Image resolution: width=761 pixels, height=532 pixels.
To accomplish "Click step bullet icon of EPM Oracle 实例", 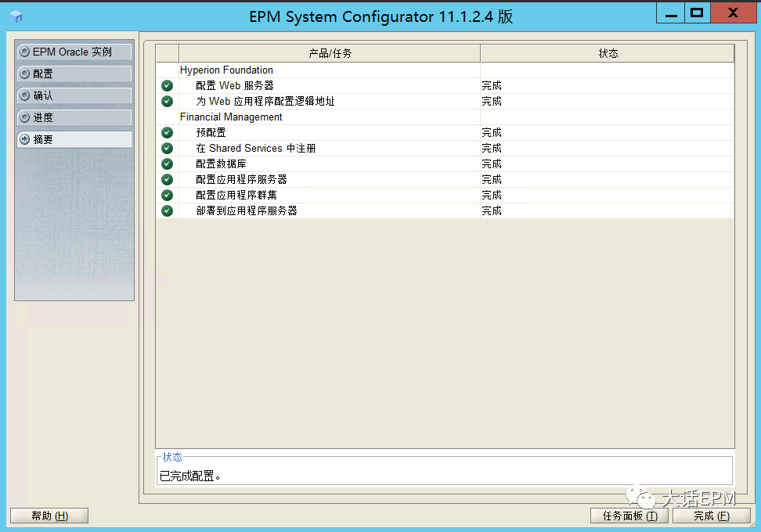I will [x=24, y=52].
